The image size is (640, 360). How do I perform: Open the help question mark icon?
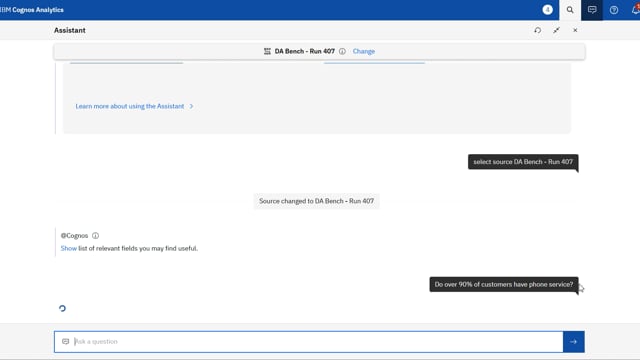click(x=614, y=10)
